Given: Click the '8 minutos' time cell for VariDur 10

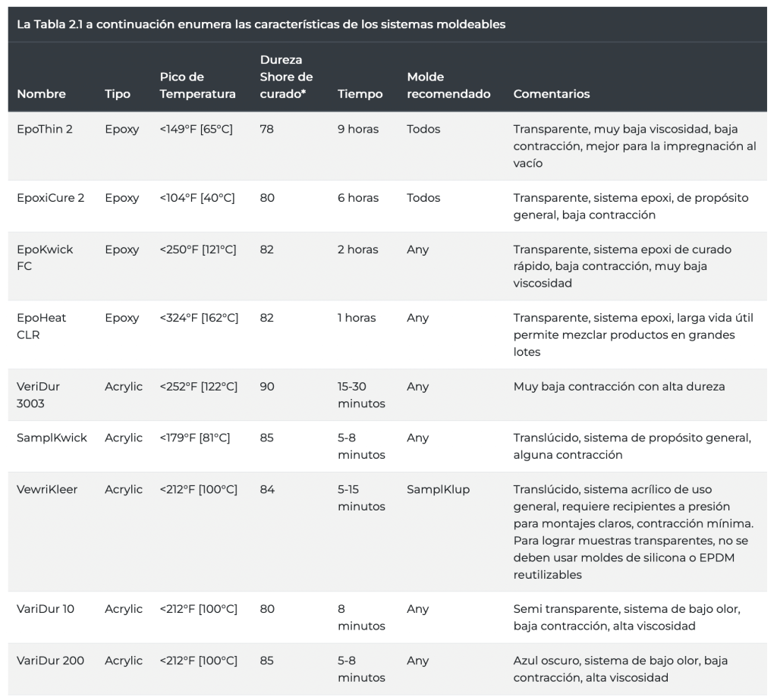Looking at the screenshot, I should point(361,617).
